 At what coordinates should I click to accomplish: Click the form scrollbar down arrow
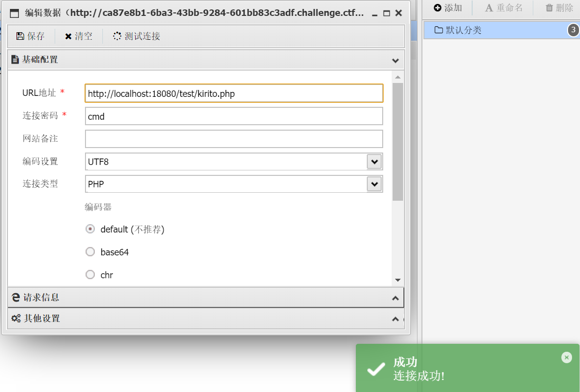pos(398,280)
